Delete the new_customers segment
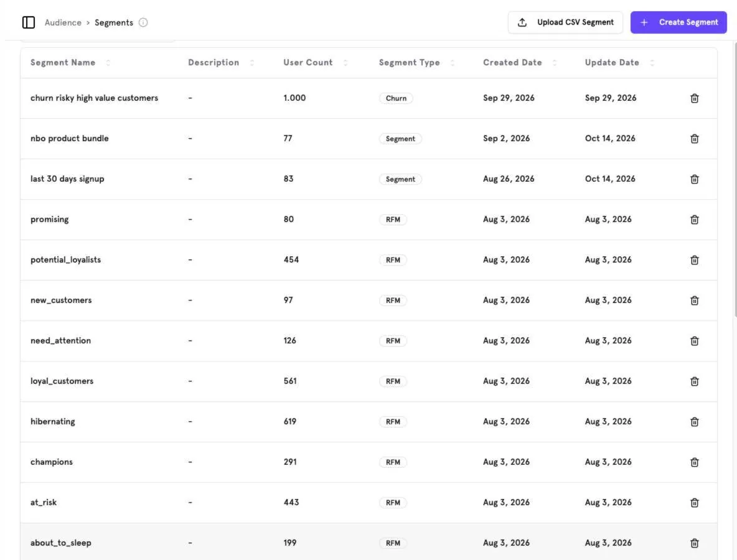The width and height of the screenshot is (737, 560). [x=694, y=300]
